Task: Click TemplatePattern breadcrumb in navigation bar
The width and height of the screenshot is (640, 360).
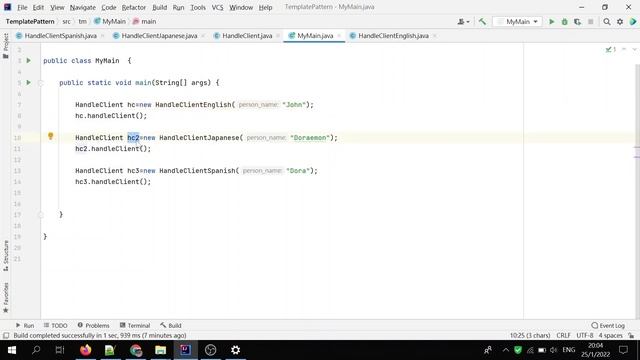Action: tap(30, 22)
